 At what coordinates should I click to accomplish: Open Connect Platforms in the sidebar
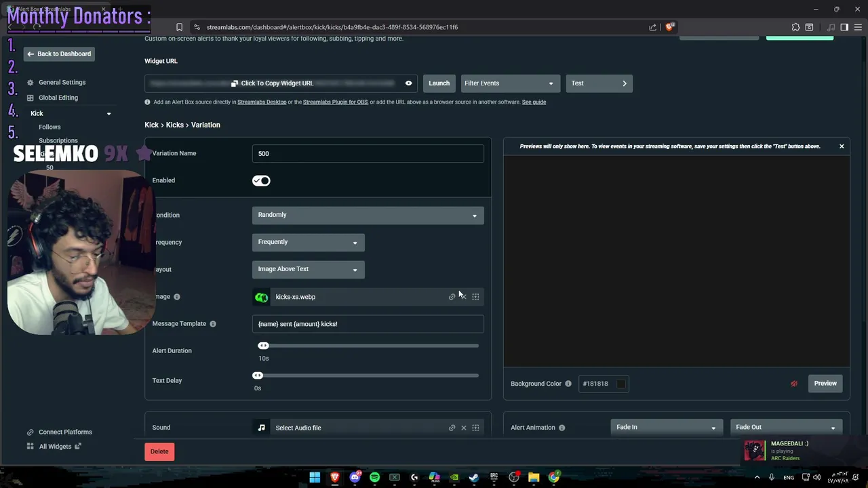coord(65,432)
